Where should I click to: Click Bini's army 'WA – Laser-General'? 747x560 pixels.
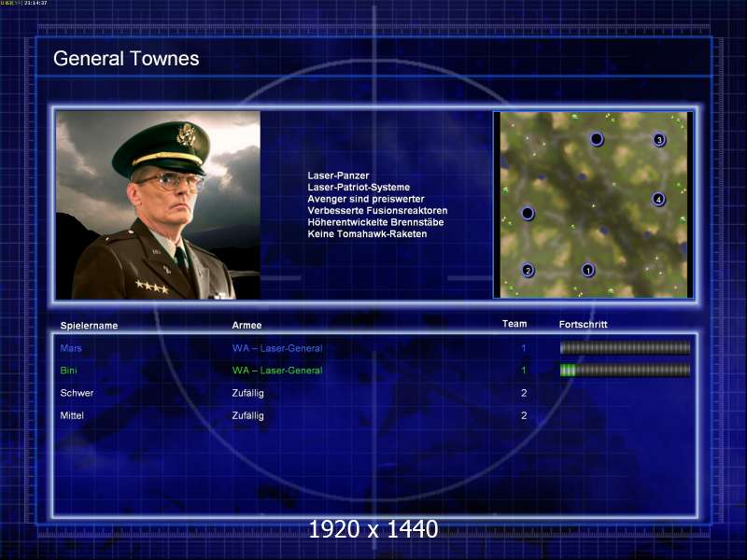tap(277, 371)
